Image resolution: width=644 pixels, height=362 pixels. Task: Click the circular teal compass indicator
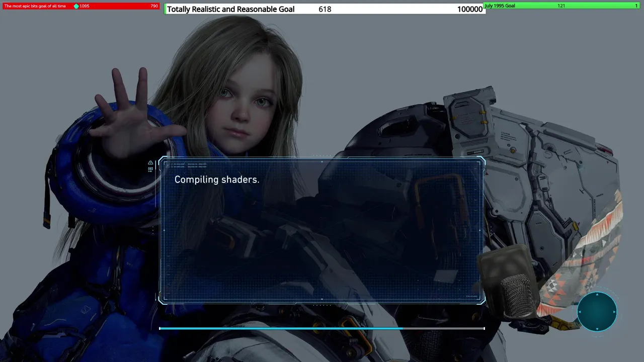(x=597, y=312)
